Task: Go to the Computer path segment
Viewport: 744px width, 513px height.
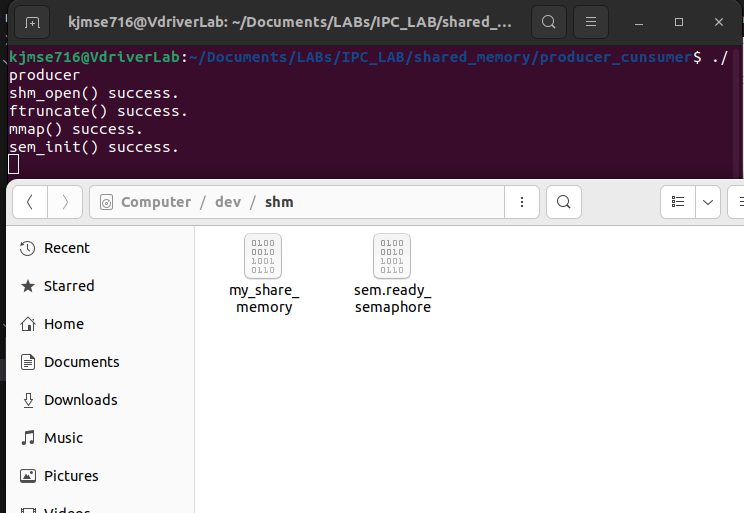Action: click(x=155, y=202)
